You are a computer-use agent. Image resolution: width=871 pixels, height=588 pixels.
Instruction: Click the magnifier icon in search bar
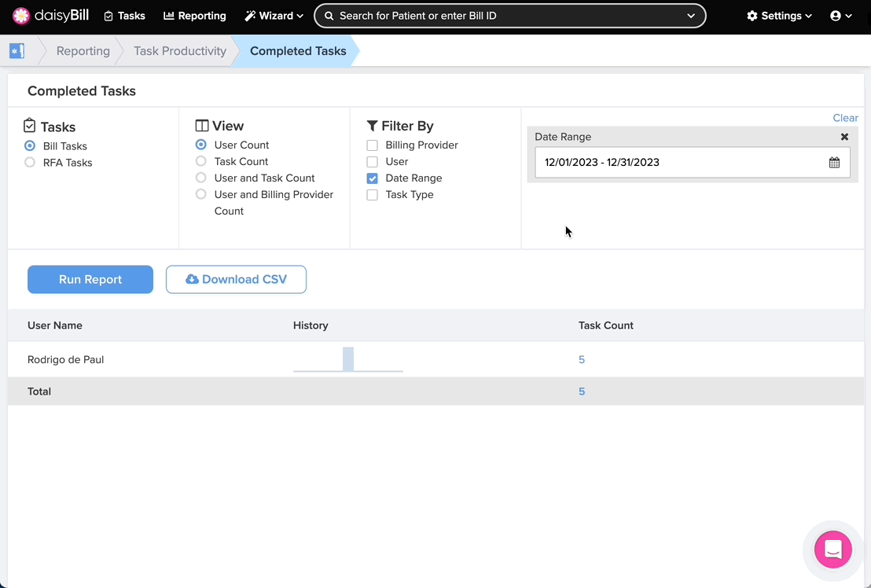click(x=329, y=16)
